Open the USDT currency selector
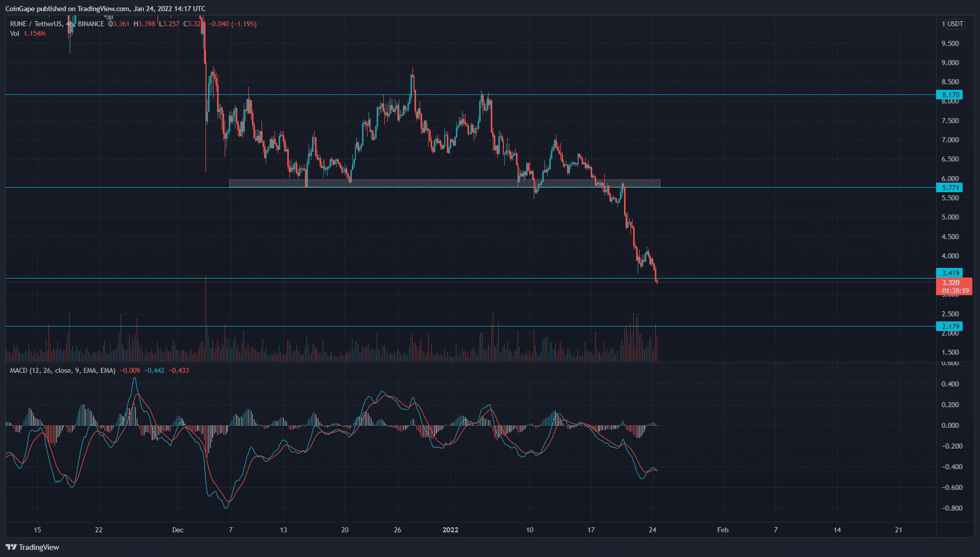 coord(954,24)
